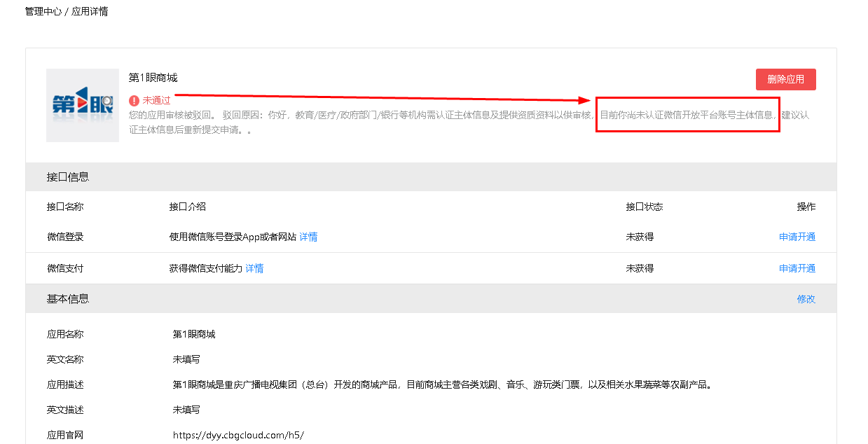Click the 接口状态 column header
The height and width of the screenshot is (444, 868).
pyautogui.click(x=645, y=207)
